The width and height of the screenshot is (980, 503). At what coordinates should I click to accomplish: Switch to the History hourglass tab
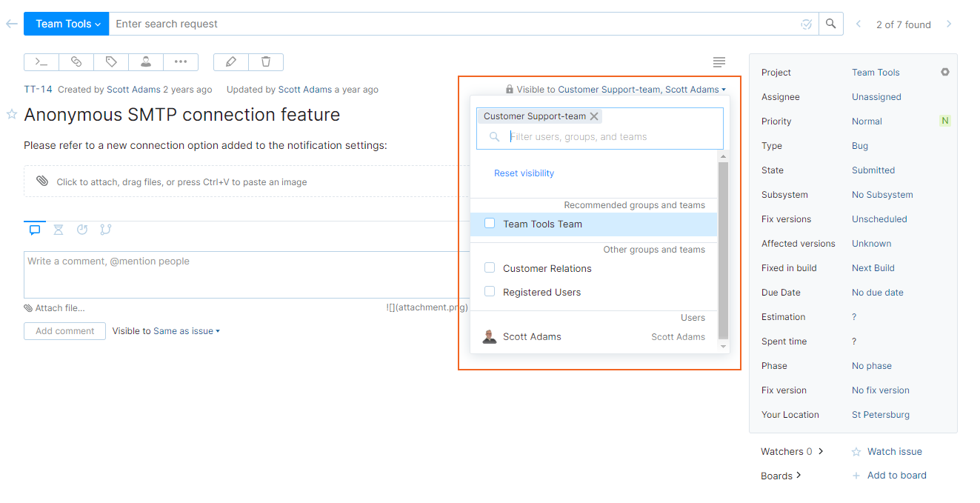tap(58, 230)
